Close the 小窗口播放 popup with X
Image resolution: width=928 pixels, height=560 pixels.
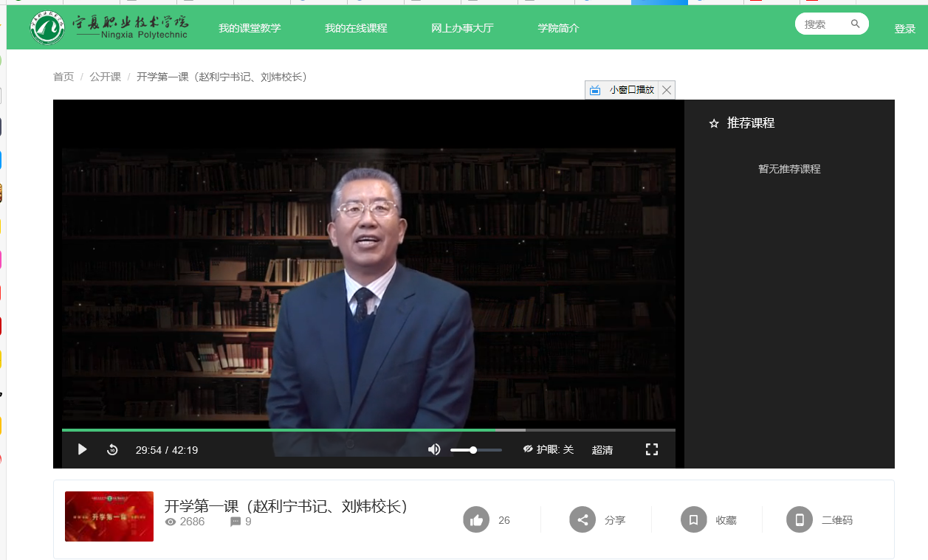click(x=667, y=90)
